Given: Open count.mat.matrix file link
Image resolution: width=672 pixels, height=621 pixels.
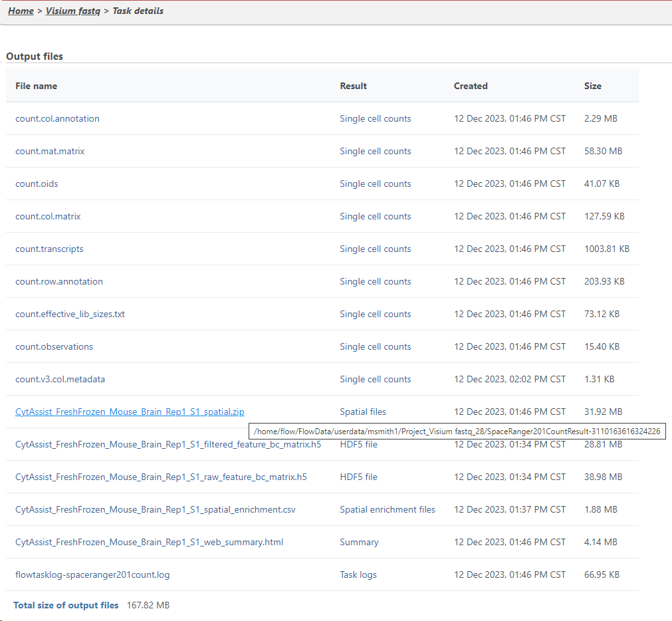Looking at the screenshot, I should 50,151.
